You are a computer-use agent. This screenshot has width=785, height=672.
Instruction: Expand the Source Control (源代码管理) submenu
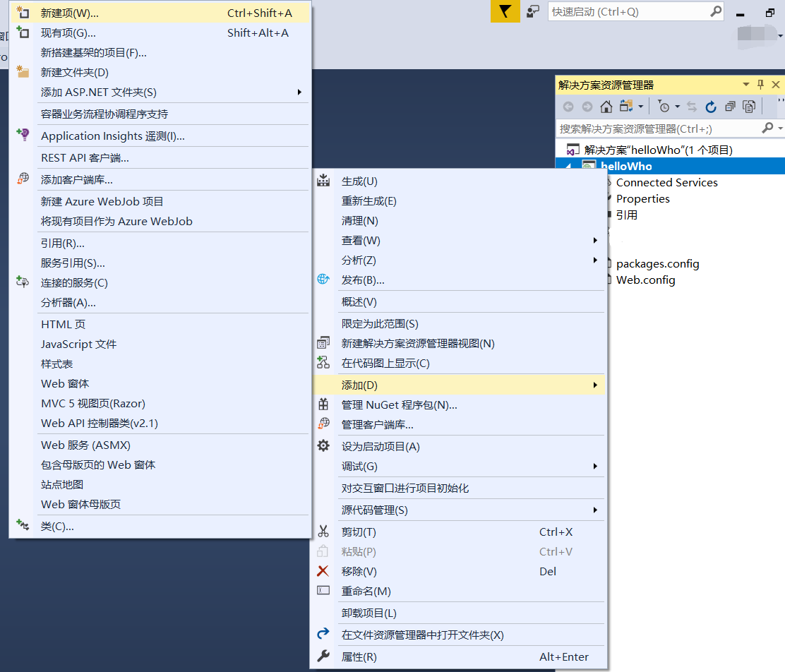tap(595, 510)
